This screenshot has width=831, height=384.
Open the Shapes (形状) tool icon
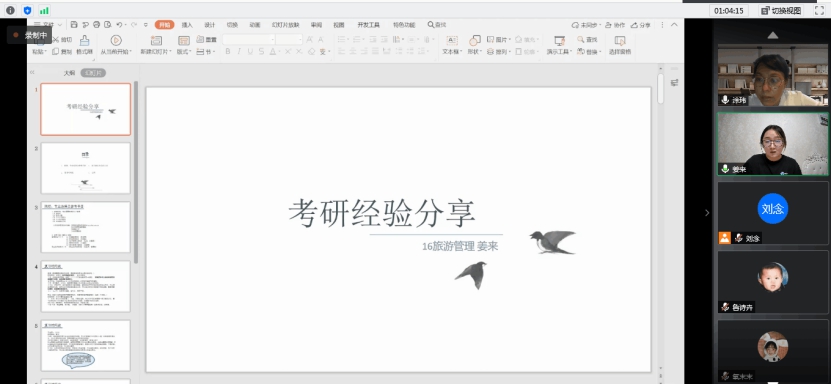[475, 40]
